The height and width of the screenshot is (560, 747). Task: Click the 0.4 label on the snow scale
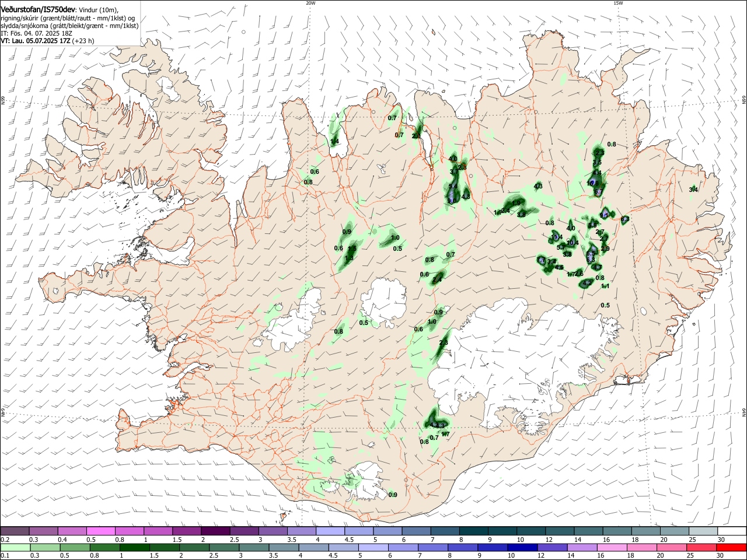(62, 540)
